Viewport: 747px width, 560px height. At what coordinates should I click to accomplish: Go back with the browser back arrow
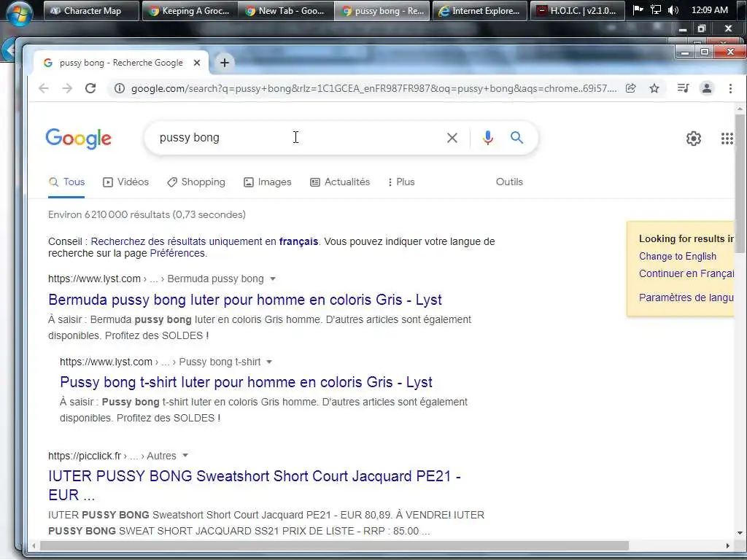tap(44, 88)
